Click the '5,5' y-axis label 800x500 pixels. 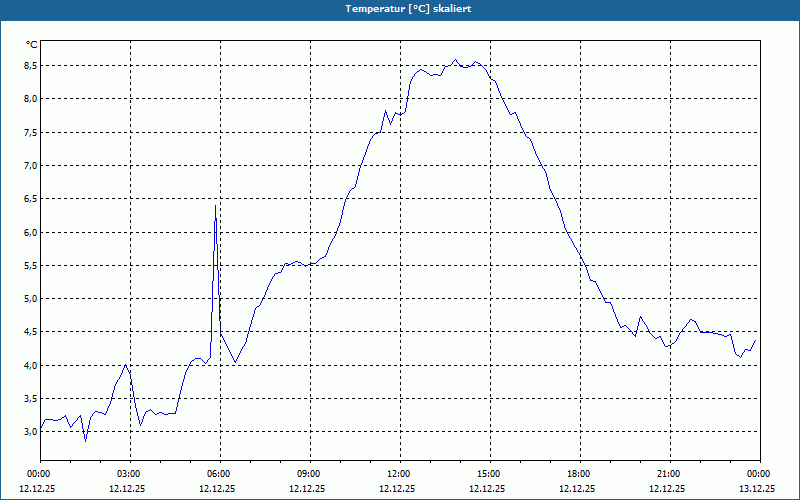tap(31, 265)
